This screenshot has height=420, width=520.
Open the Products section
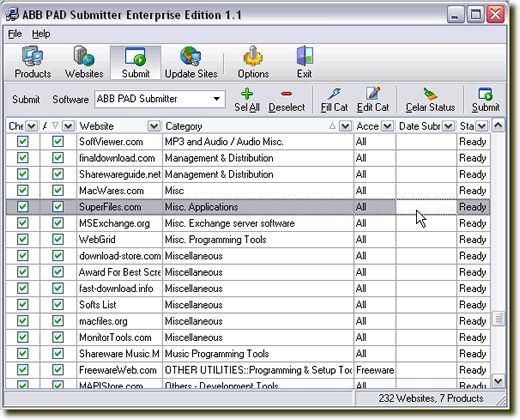[33, 63]
